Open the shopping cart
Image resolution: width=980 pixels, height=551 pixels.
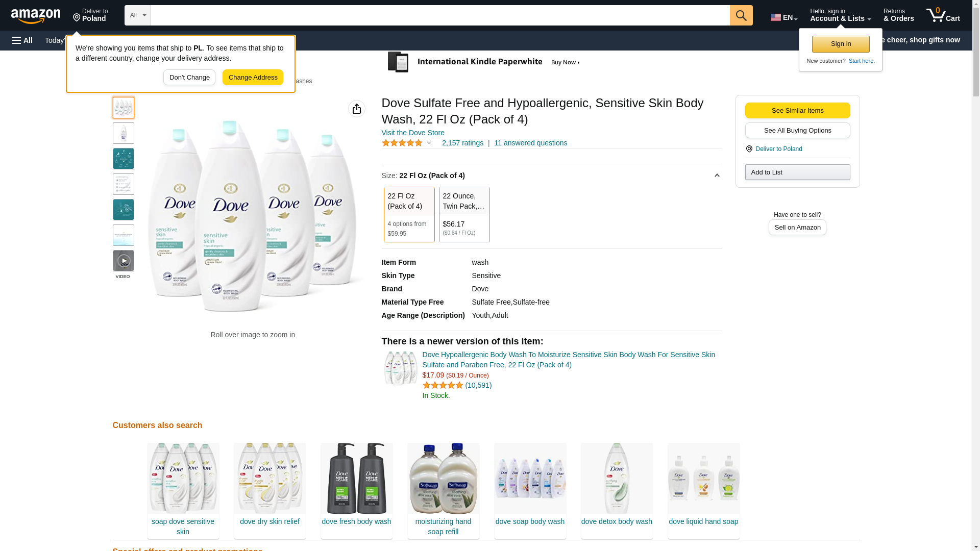coord(943,15)
